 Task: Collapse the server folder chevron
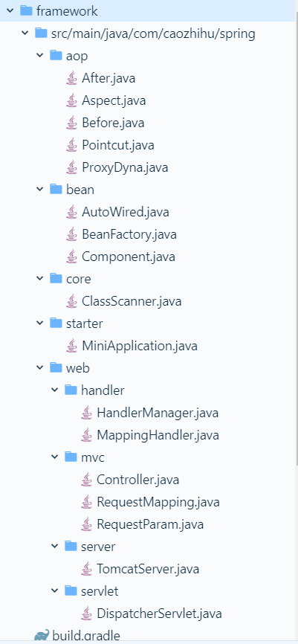click(54, 547)
